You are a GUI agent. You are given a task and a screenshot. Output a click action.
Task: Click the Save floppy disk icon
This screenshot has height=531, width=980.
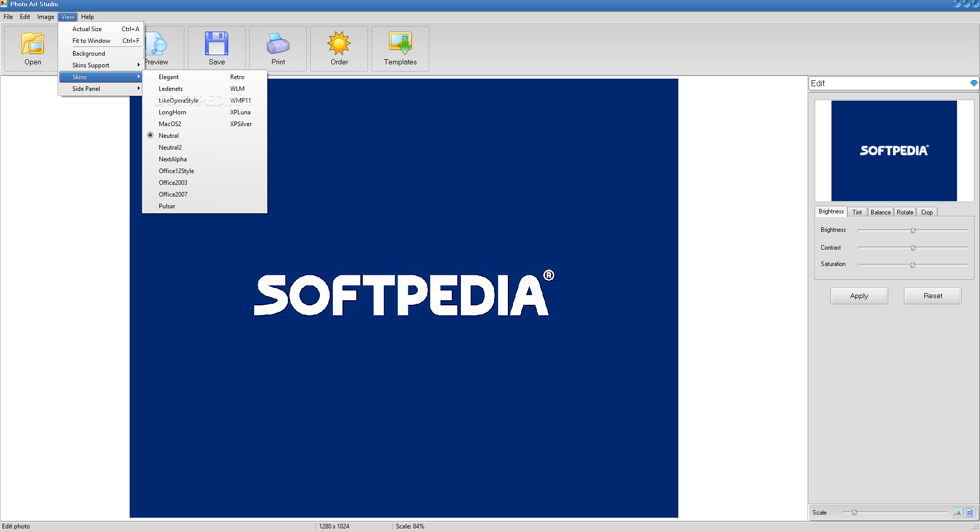tap(216, 43)
